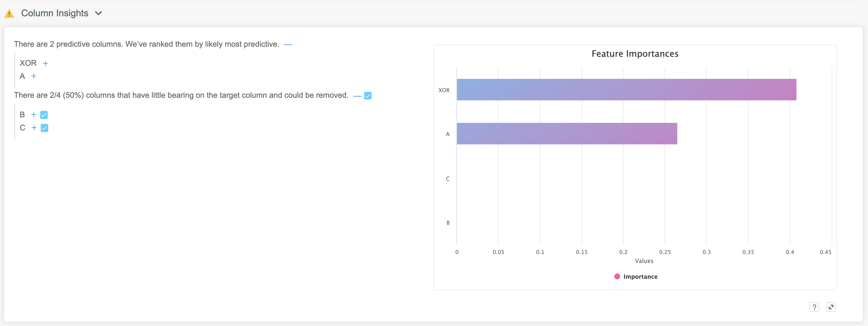
Task: Select the XOR column name in list
Action: [28, 63]
